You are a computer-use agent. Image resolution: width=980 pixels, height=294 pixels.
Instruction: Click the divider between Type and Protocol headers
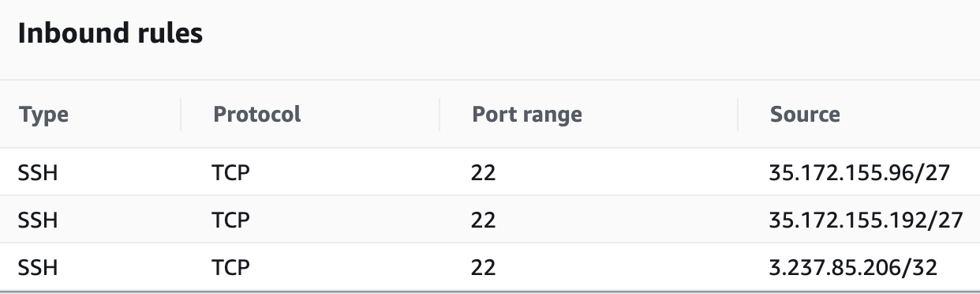click(x=181, y=115)
